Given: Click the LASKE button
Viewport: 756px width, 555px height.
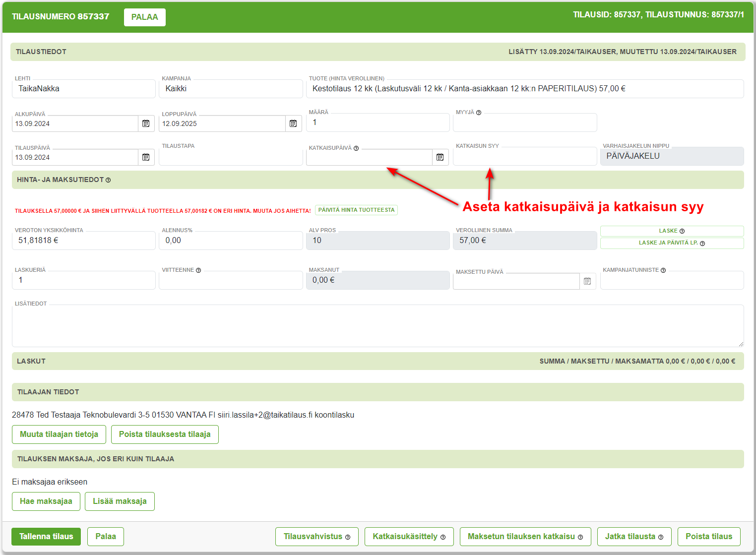Looking at the screenshot, I should [672, 231].
